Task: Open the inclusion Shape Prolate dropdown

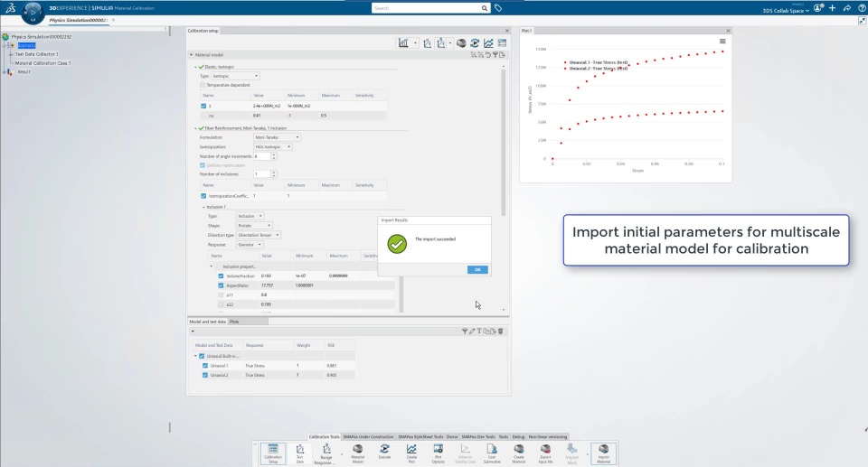Action: coord(253,226)
